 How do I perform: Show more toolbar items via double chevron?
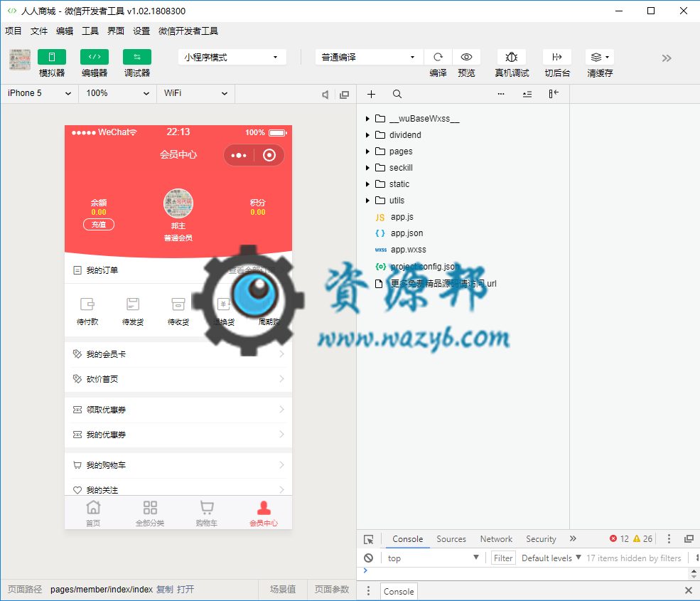(667, 58)
